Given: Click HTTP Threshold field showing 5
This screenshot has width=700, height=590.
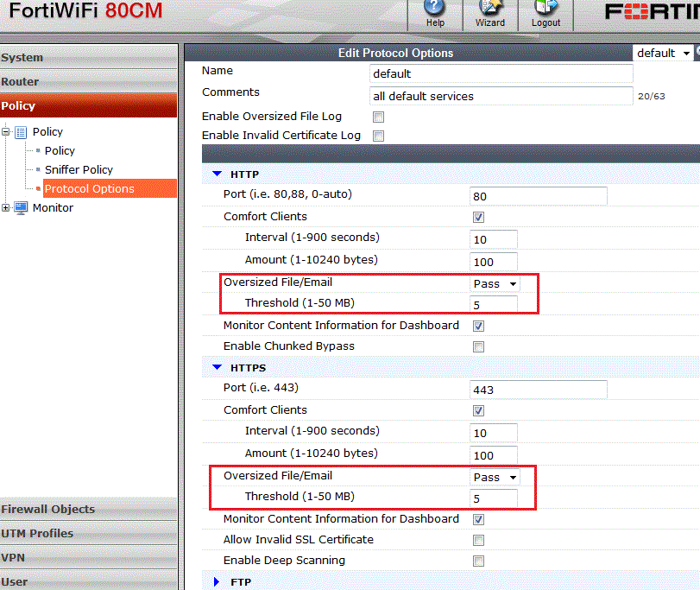Looking at the screenshot, I should (494, 305).
